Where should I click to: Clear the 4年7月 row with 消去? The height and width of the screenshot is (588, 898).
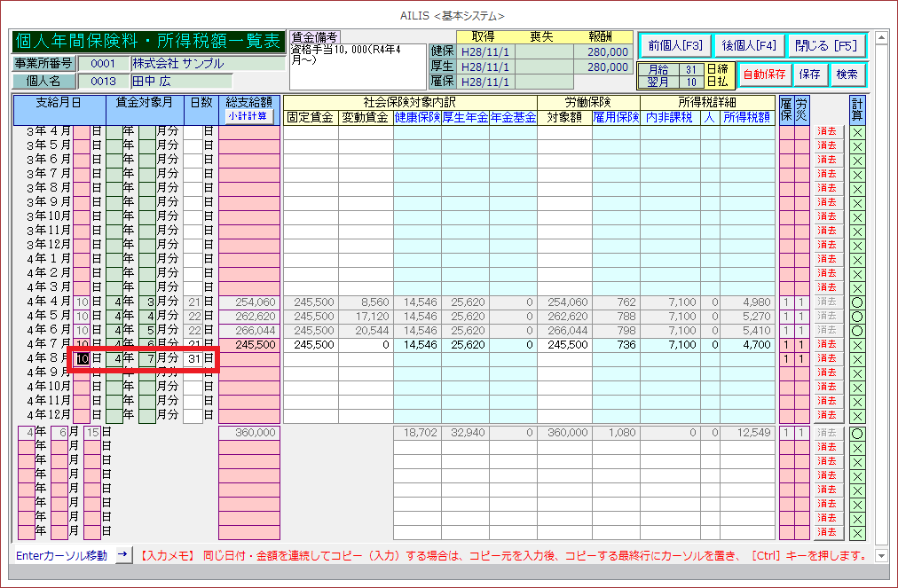point(827,344)
